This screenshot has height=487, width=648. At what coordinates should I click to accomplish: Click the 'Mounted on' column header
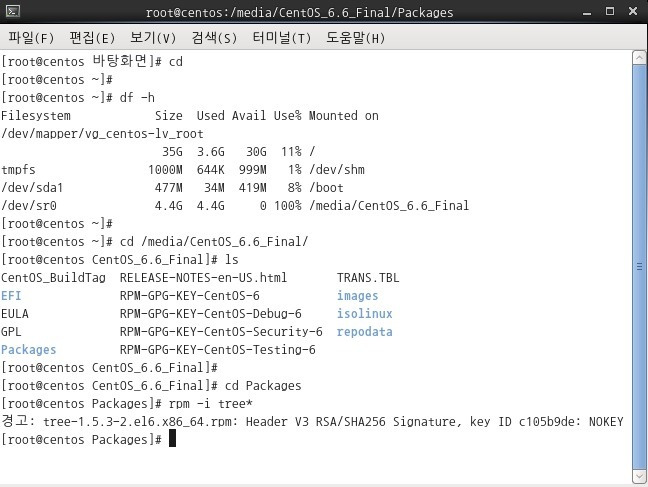(344, 116)
